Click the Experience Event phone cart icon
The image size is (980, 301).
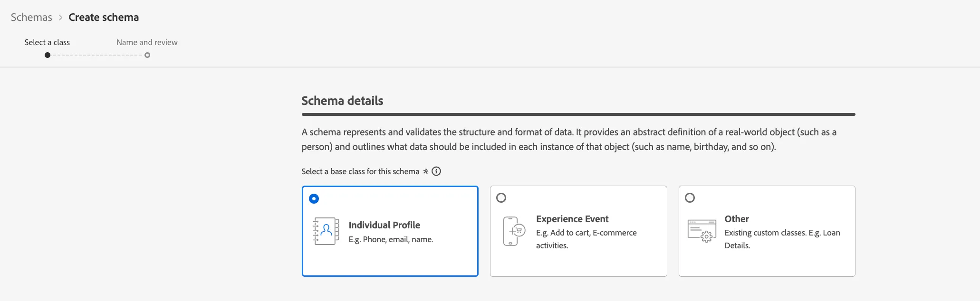[x=514, y=231]
